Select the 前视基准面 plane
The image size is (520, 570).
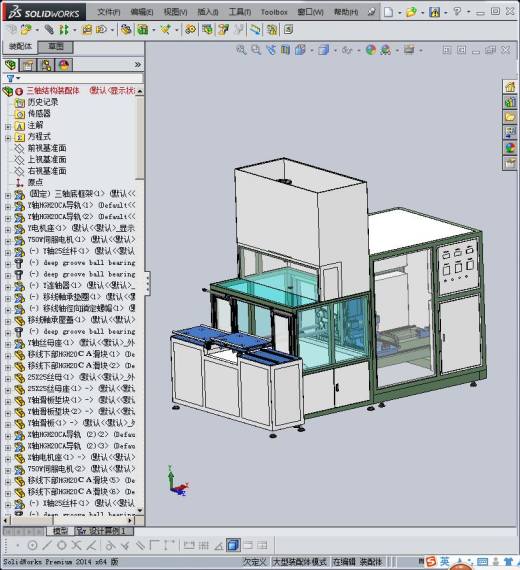tap(47, 148)
